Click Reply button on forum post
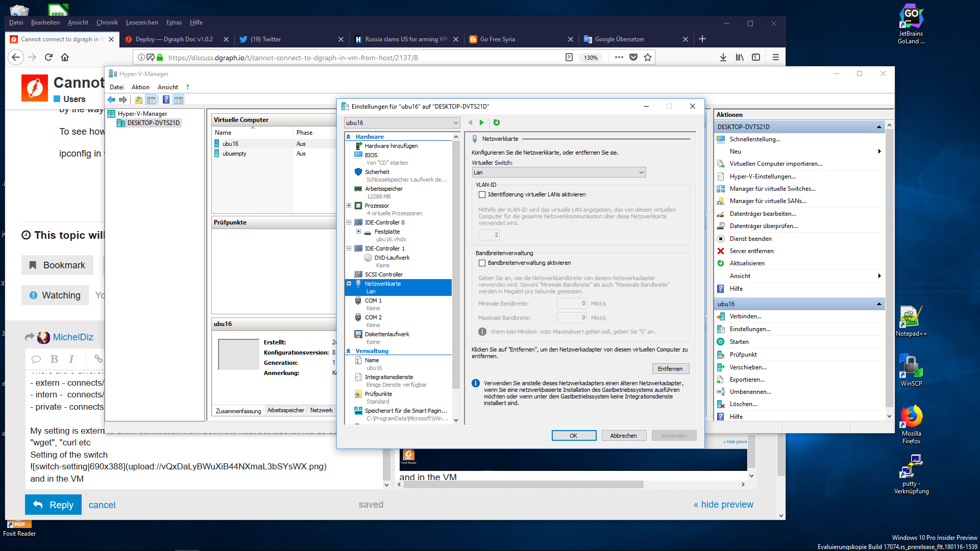The image size is (980, 551). pyautogui.click(x=53, y=505)
